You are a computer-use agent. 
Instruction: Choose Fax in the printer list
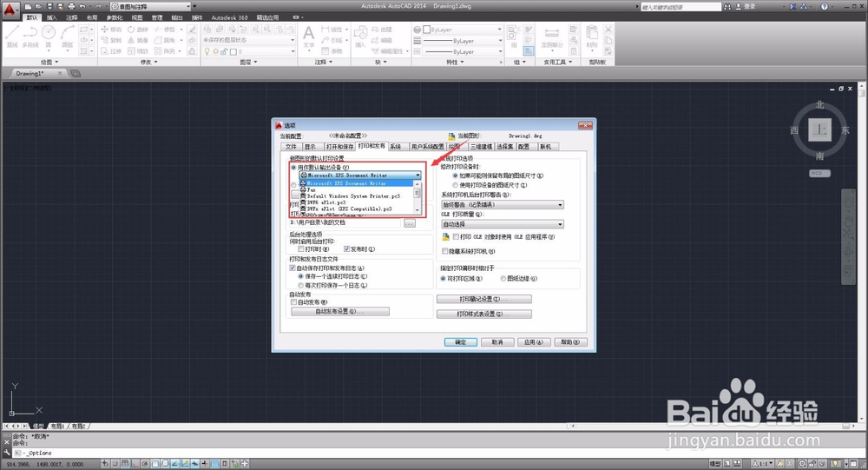pyautogui.click(x=357, y=189)
